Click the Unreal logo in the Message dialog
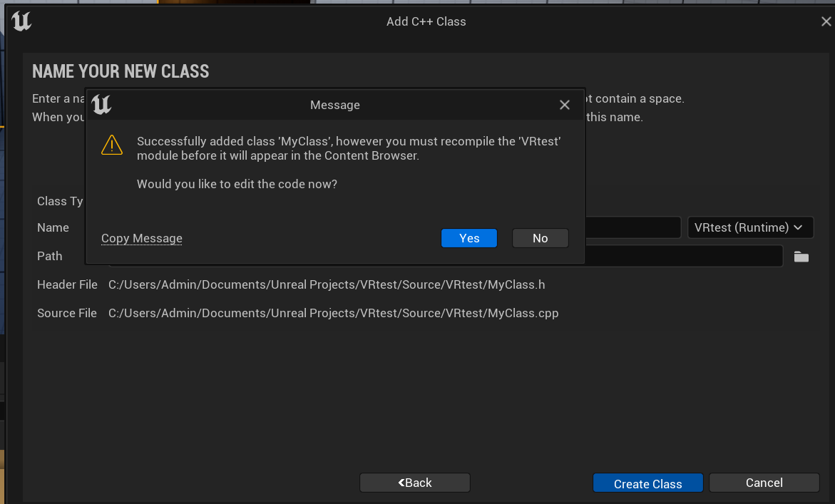Viewport: 835px width, 504px height. (102, 106)
